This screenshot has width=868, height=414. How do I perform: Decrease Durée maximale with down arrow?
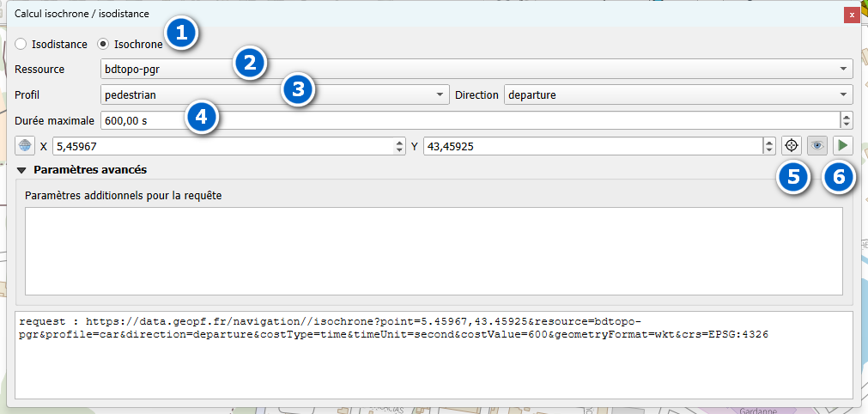[x=847, y=125]
